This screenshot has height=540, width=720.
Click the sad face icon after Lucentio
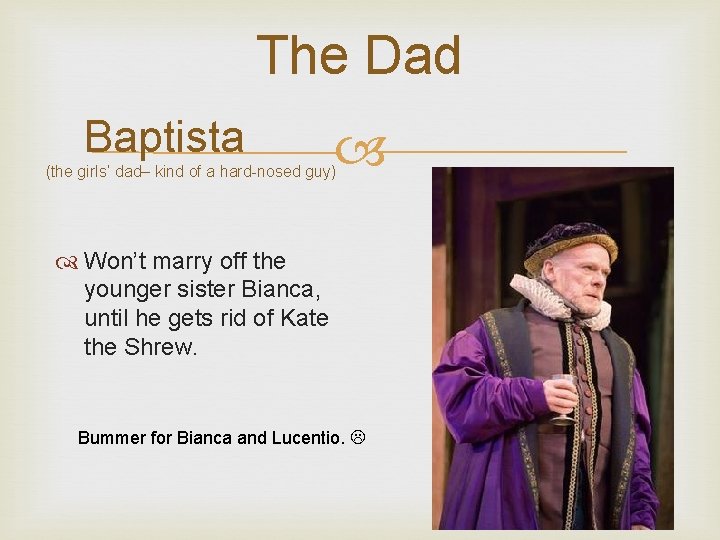point(357,437)
